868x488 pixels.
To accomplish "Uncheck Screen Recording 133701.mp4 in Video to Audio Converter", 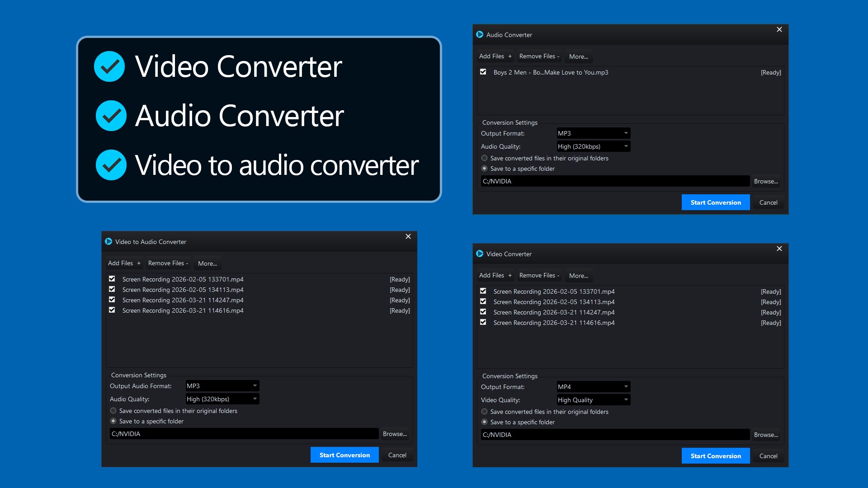I will tap(112, 279).
